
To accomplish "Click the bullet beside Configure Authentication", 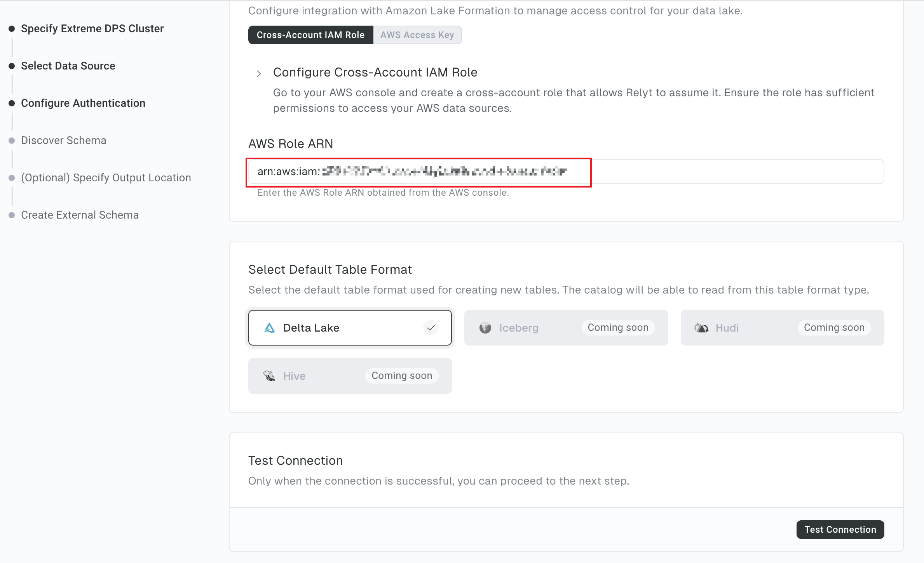I will [x=12, y=103].
